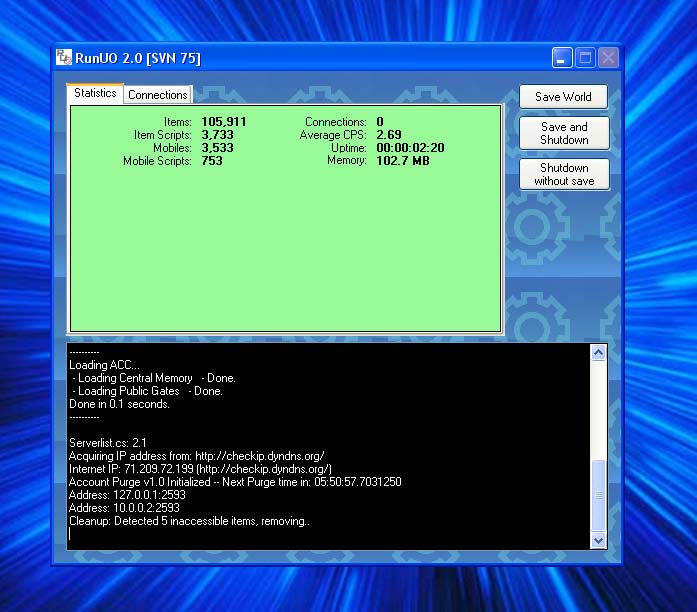The image size is (697, 612).
Task: Click the Mobile Scripts value 753
Action: (x=212, y=160)
